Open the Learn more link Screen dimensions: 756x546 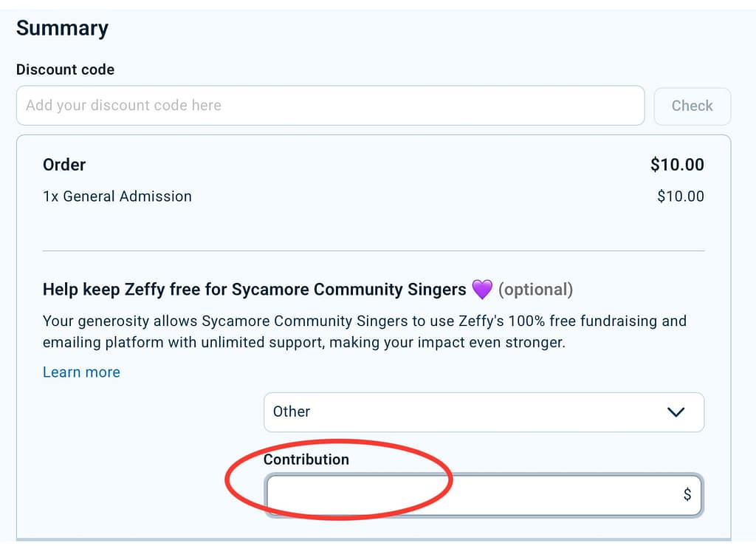[81, 372]
